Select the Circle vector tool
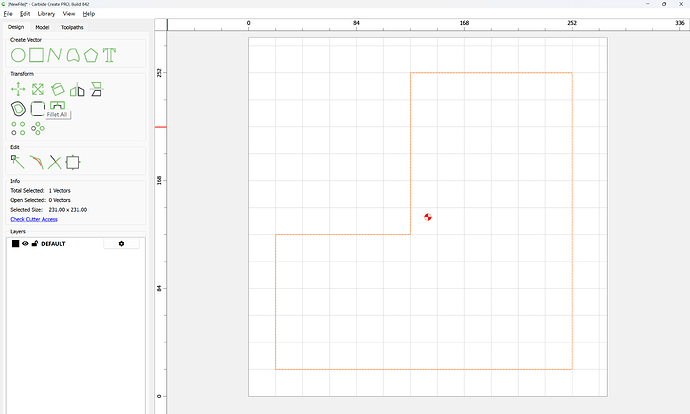 point(18,55)
